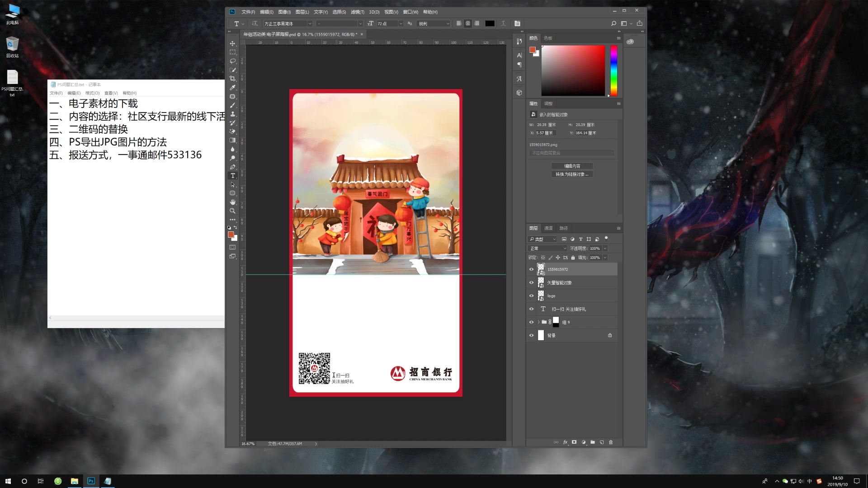868x488 pixels.
Task: Select the Eyedropper tool
Action: (232, 88)
